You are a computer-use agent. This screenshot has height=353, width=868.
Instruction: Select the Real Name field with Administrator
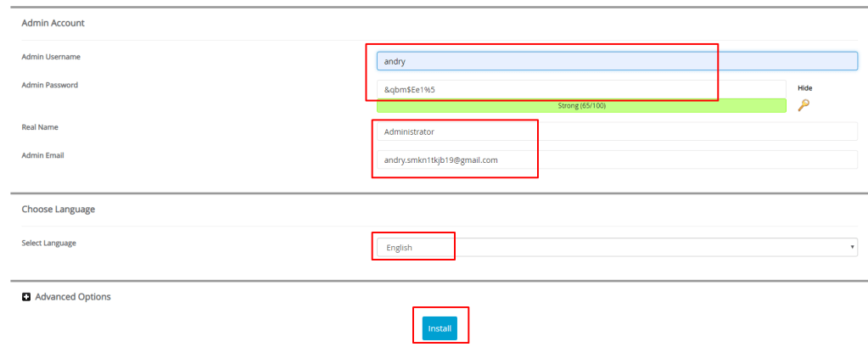(616, 132)
